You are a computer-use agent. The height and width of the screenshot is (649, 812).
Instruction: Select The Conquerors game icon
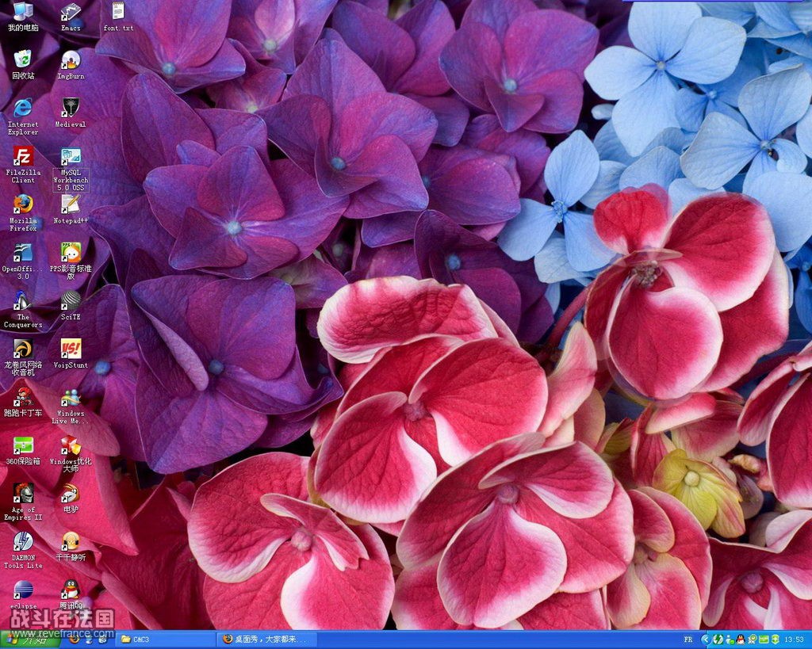click(x=23, y=309)
